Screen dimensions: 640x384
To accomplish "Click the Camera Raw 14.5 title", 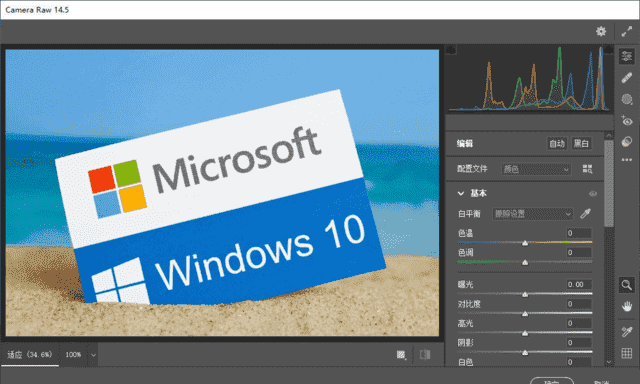I will click(x=37, y=10).
